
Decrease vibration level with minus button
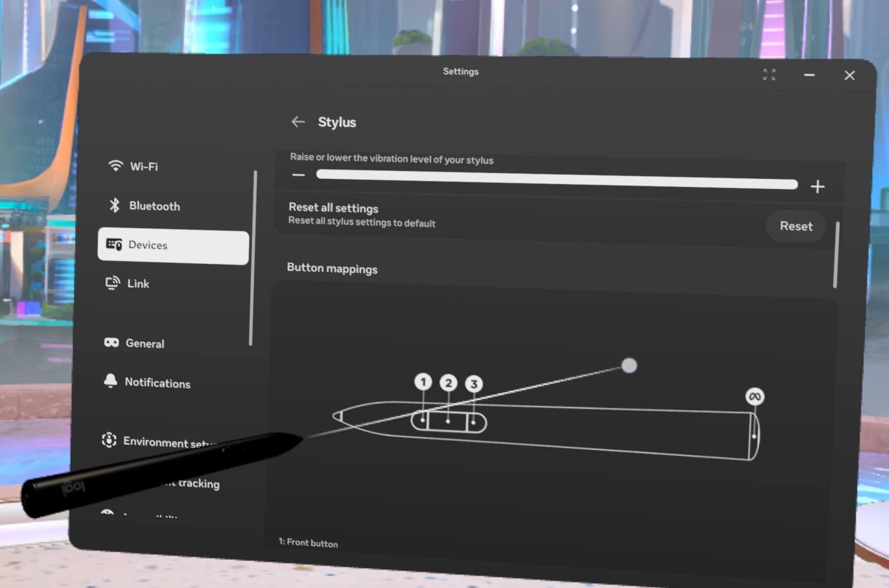[x=299, y=175]
